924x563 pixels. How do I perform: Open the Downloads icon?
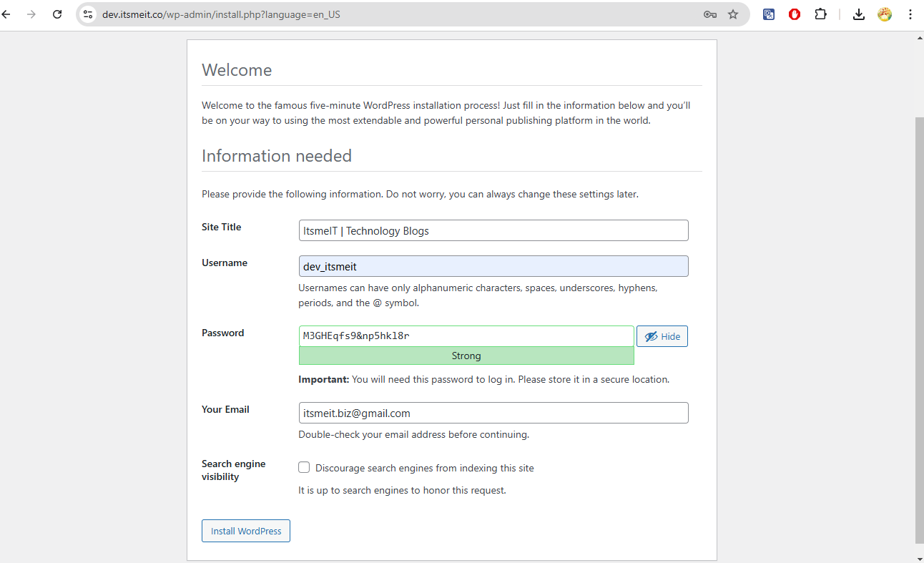pyautogui.click(x=858, y=14)
